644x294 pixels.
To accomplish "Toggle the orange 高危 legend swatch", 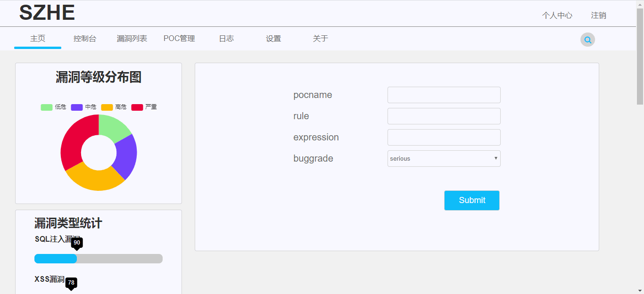I will 107,107.
